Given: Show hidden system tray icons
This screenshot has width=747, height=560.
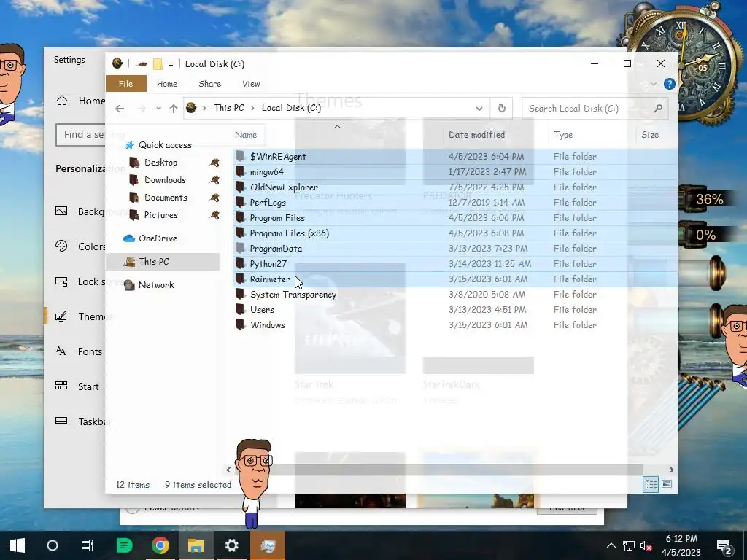Looking at the screenshot, I should tap(611, 545).
